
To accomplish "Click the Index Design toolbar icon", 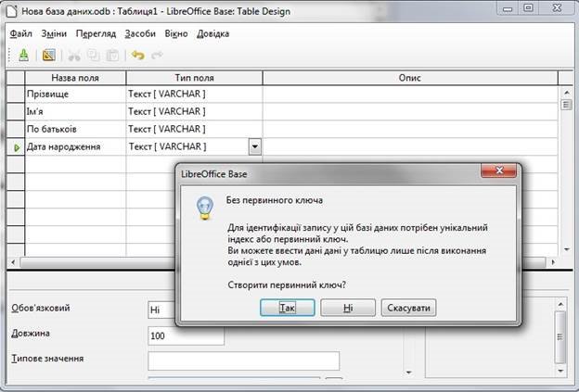I will 49,56.
